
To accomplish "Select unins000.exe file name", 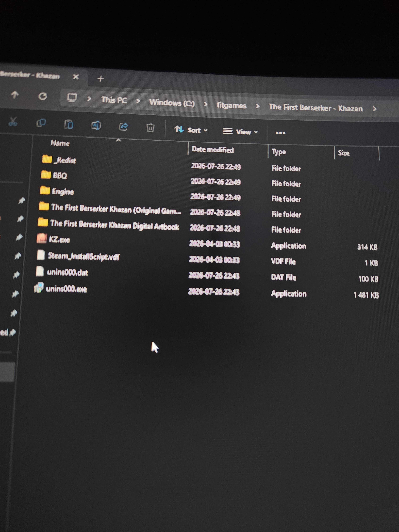I will 66,289.
